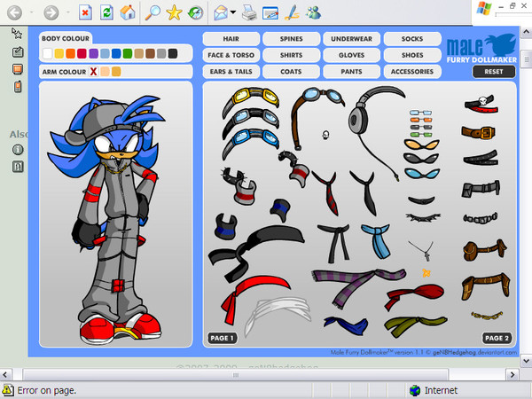The image size is (532, 399).
Task: Select the orange sunglasses accessory
Action: 422,145
